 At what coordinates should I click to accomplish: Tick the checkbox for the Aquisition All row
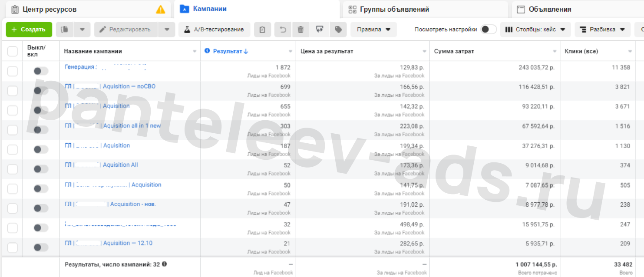click(12, 169)
